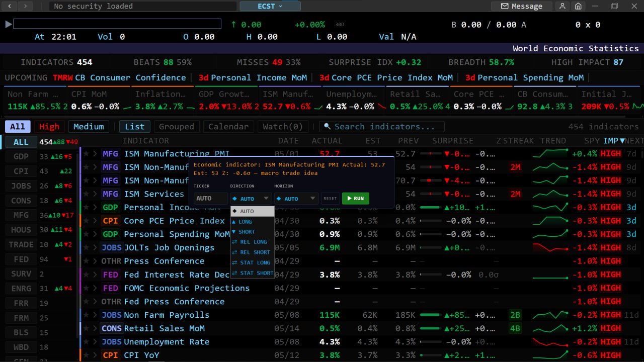This screenshot has height=362, width=644.
Task: Click 4B streak badge on Retail Sales MoM
Action: click(515, 328)
